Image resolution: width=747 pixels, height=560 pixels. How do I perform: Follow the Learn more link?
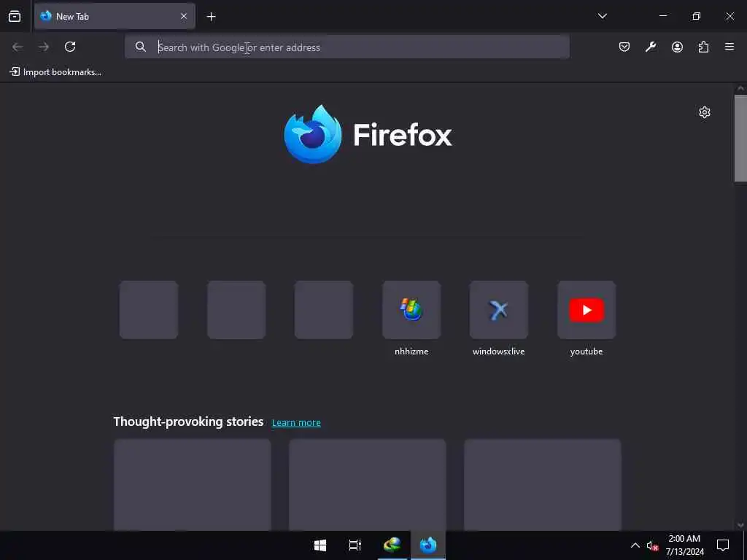click(x=296, y=422)
